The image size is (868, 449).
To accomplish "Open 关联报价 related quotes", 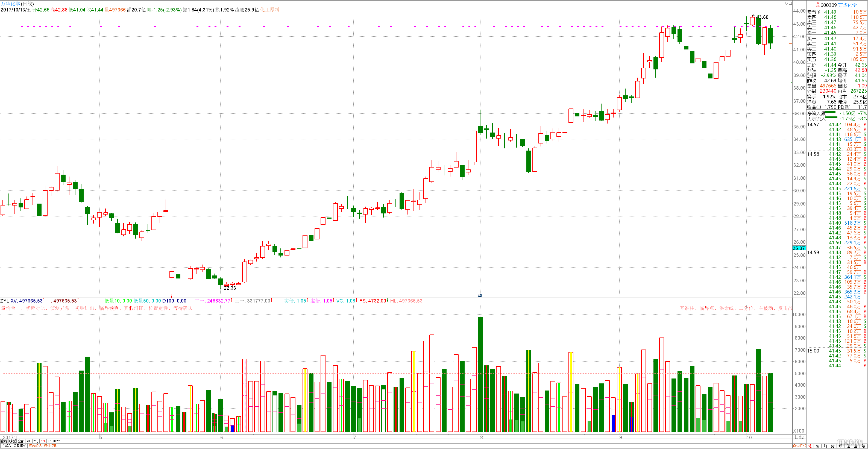I will coord(20,446).
